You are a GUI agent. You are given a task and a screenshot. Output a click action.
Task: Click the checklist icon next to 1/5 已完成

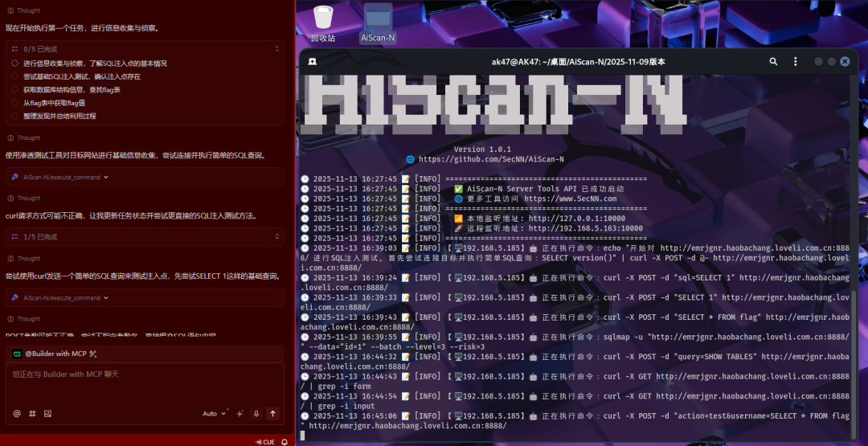(15, 237)
